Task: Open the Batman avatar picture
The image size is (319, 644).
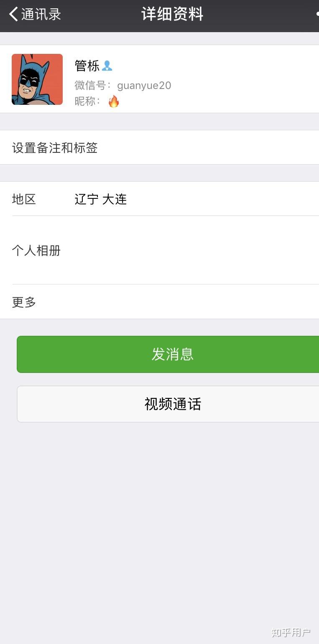Action: click(x=37, y=79)
